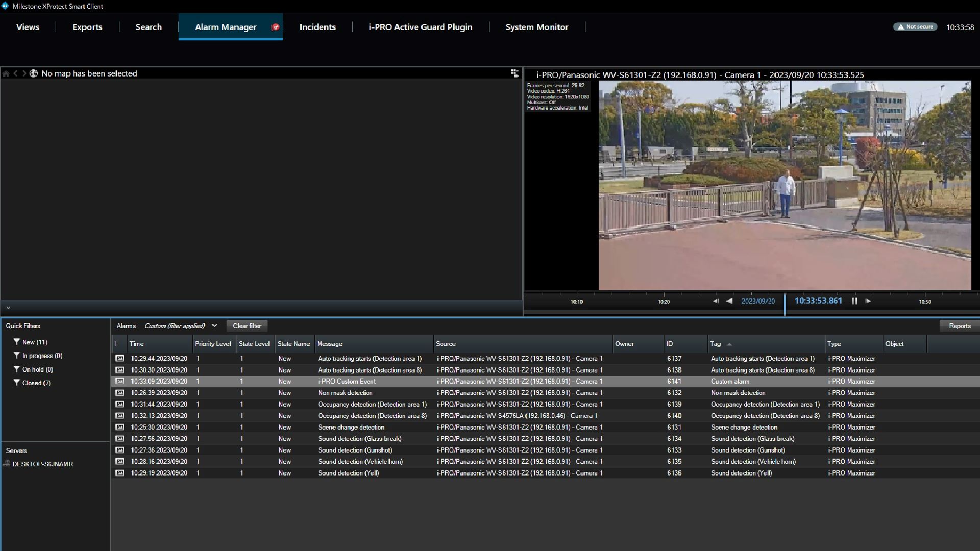
Task: Sort by Message column header
Action: click(x=374, y=344)
